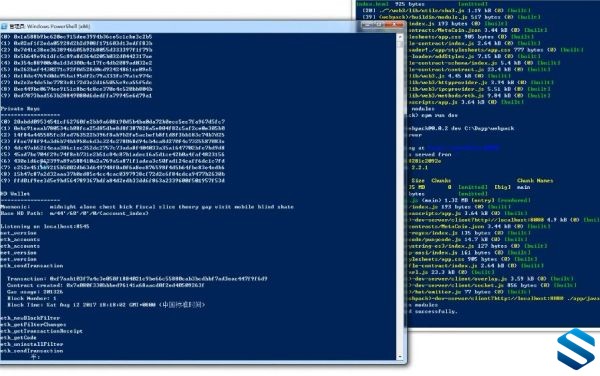Click the 'Block Number: 1' line
Image resolution: width=600 pixels, height=376 pixels.
(x=32, y=298)
